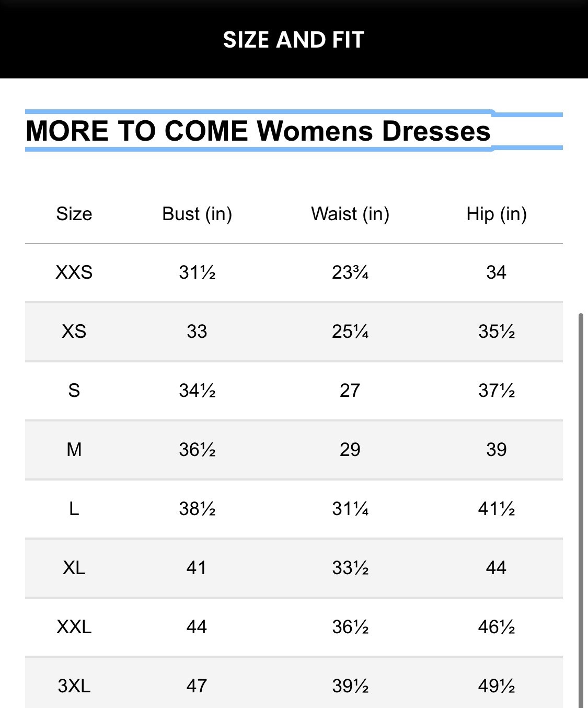This screenshot has width=588, height=708.
Task: Click the L hip value 41½
Action: click(497, 509)
